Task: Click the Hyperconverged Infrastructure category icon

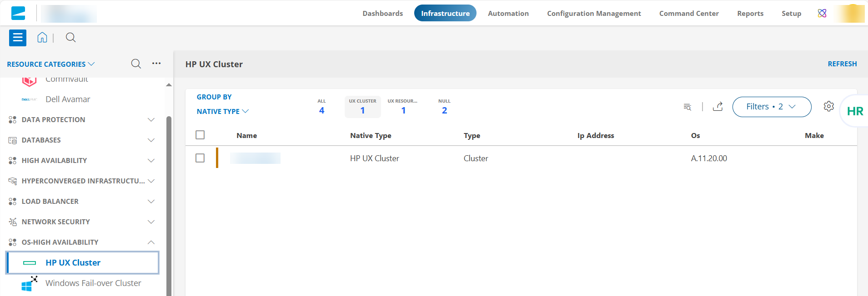Action: coord(13,181)
